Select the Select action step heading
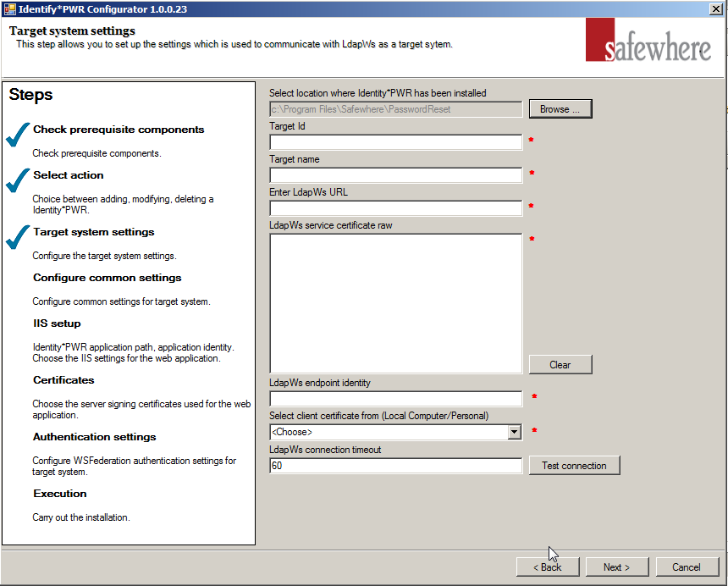 pos(69,175)
